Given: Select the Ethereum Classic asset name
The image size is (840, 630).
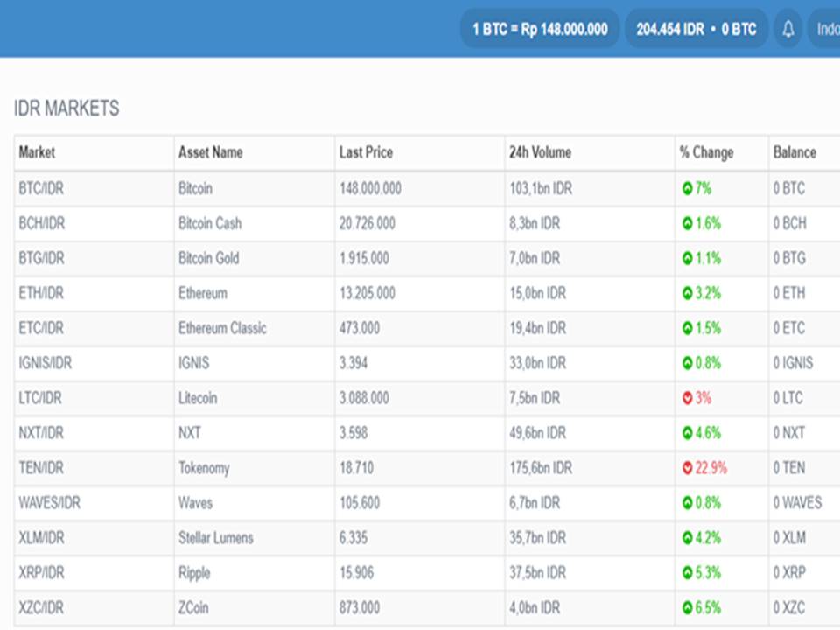Looking at the screenshot, I should coord(222,328).
